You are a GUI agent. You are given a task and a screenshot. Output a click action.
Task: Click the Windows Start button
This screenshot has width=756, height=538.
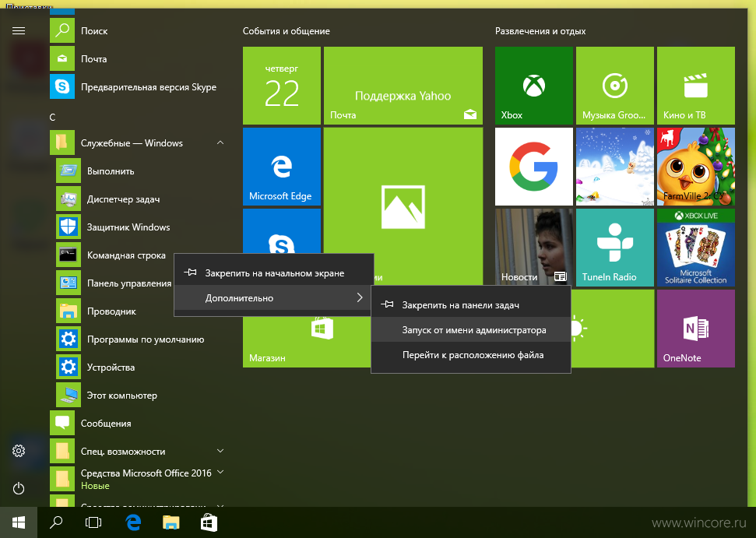point(19,522)
